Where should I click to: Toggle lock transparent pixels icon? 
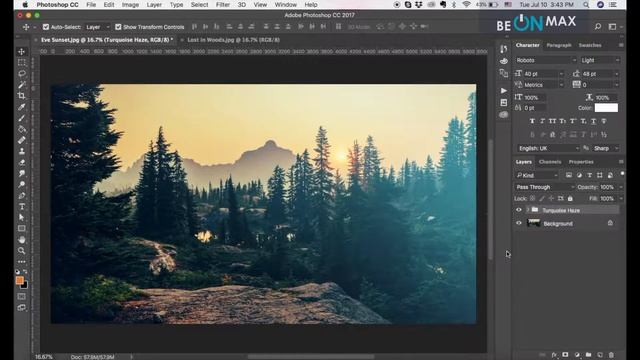click(533, 198)
